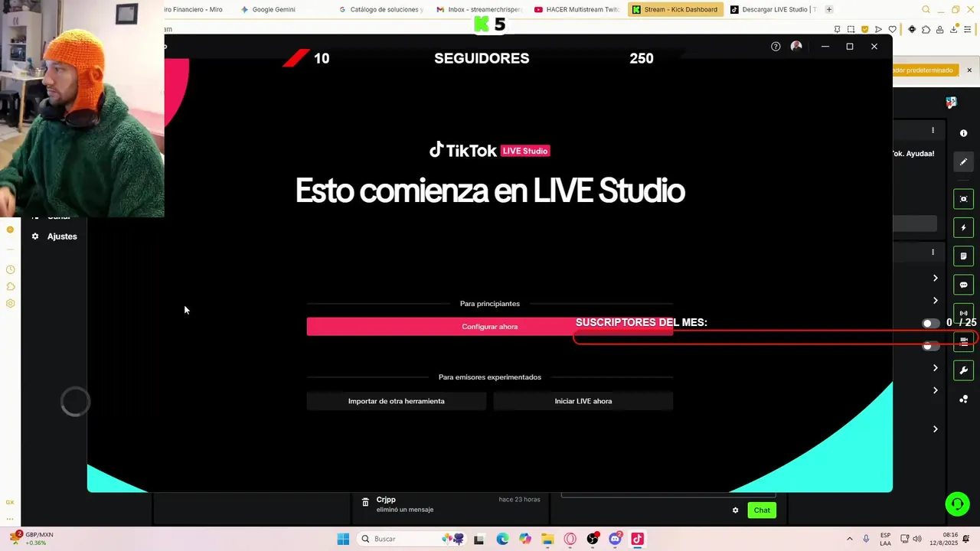Show hidden system tray icons
Screen dimensions: 980x551
[x=849, y=539]
